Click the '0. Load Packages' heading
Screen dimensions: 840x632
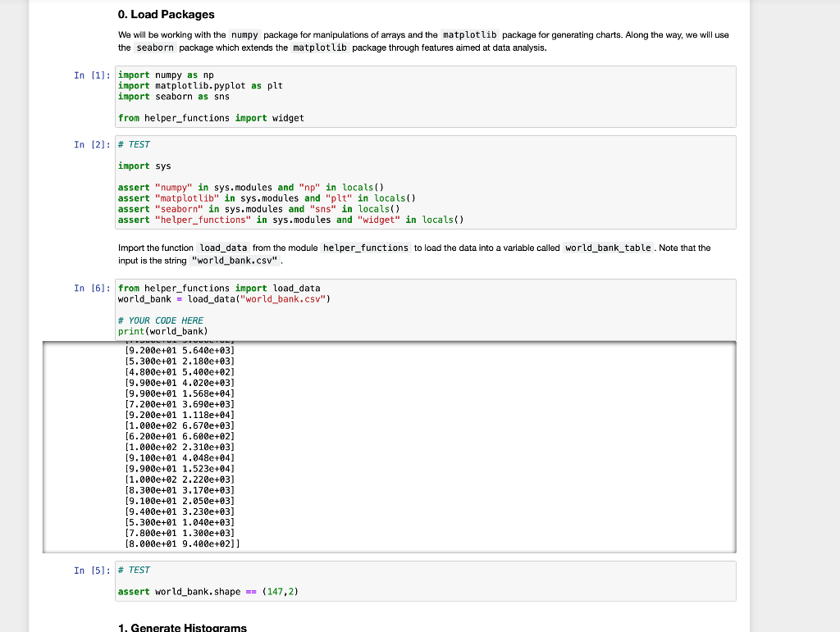coord(166,15)
